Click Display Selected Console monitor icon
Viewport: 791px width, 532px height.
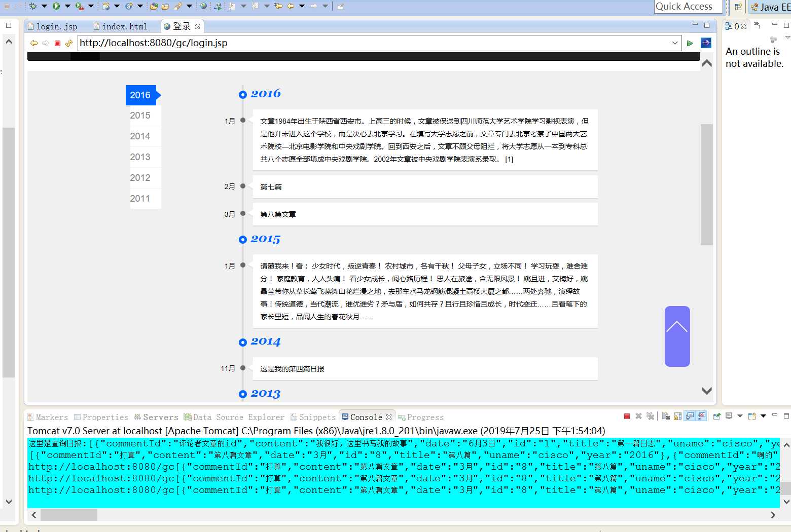pyautogui.click(x=729, y=416)
